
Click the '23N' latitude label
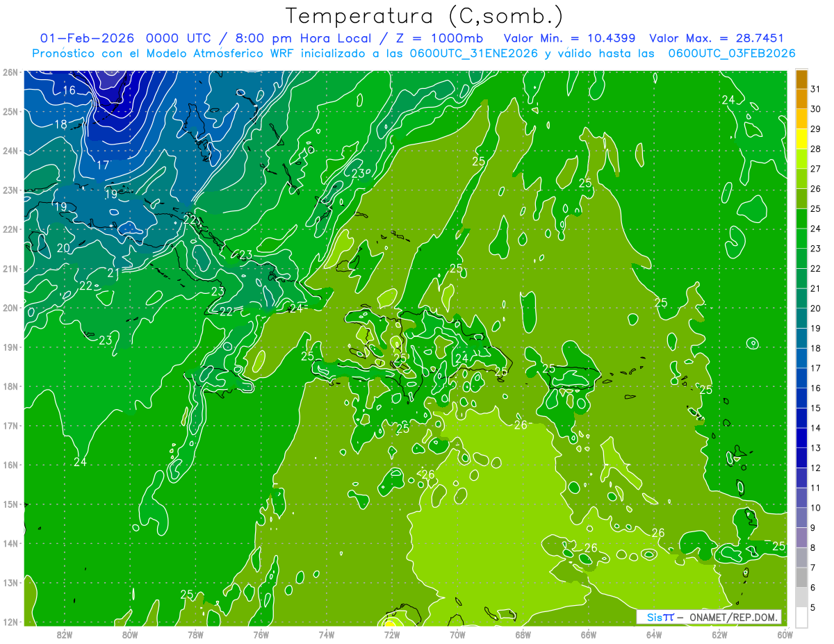tap(10, 190)
